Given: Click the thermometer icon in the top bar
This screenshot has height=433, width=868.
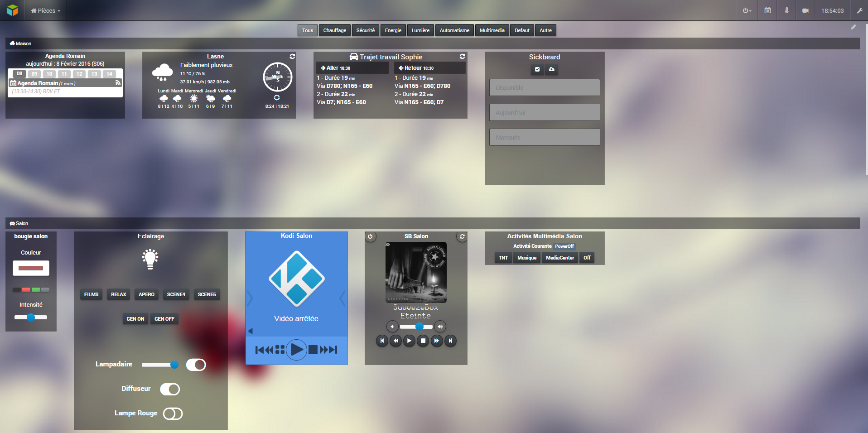Looking at the screenshot, I should click(786, 10).
